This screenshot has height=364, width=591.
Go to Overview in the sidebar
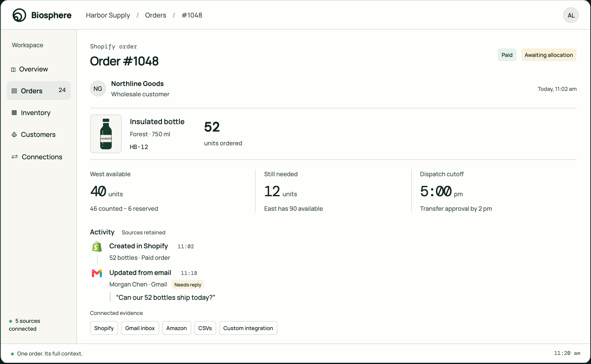[39, 69]
